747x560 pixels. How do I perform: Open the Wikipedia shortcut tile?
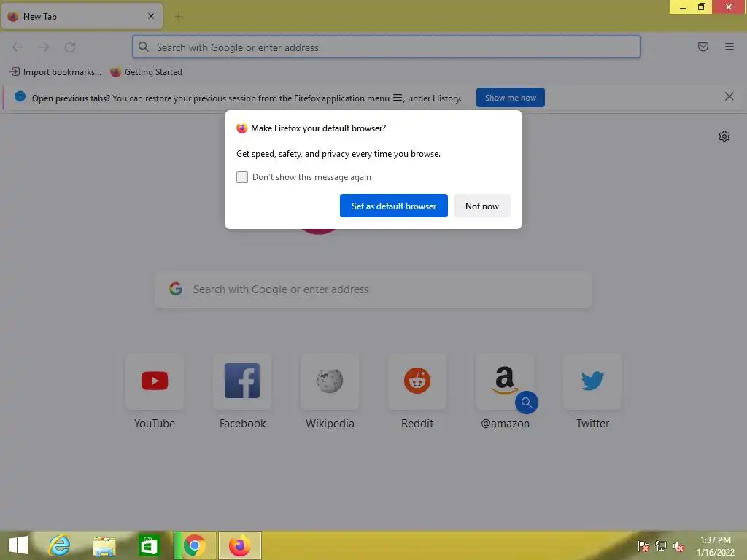330,381
